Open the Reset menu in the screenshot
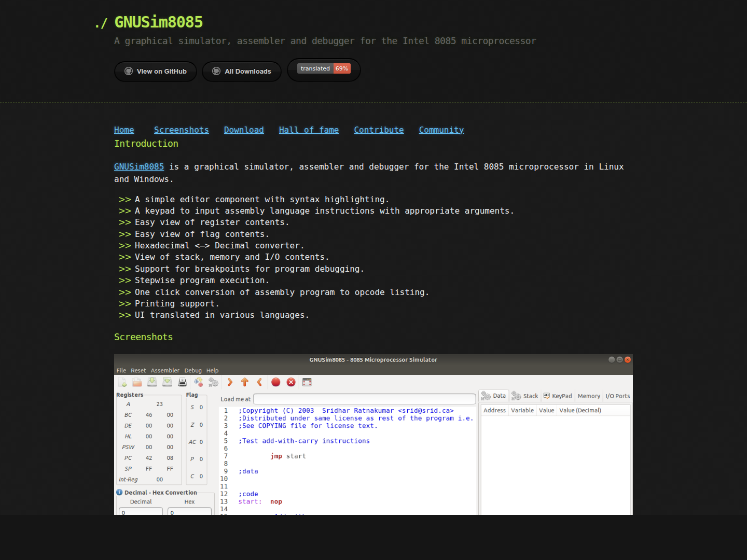This screenshot has width=747, height=560. pyautogui.click(x=139, y=371)
